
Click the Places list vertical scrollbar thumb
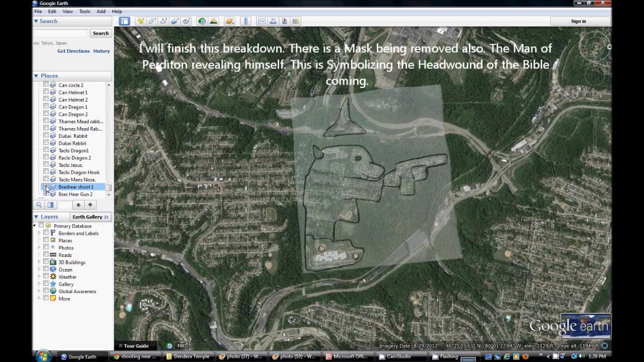click(x=108, y=188)
